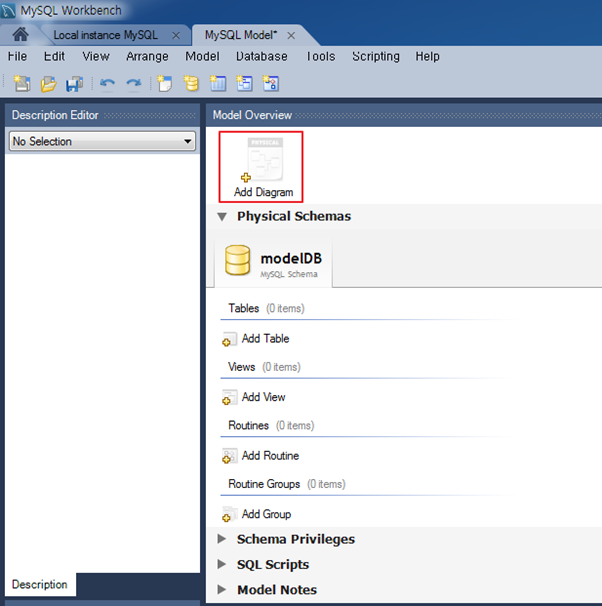Viewport: 602px width, 606px height.
Task: Open the Arrange menu
Action: coord(147,56)
